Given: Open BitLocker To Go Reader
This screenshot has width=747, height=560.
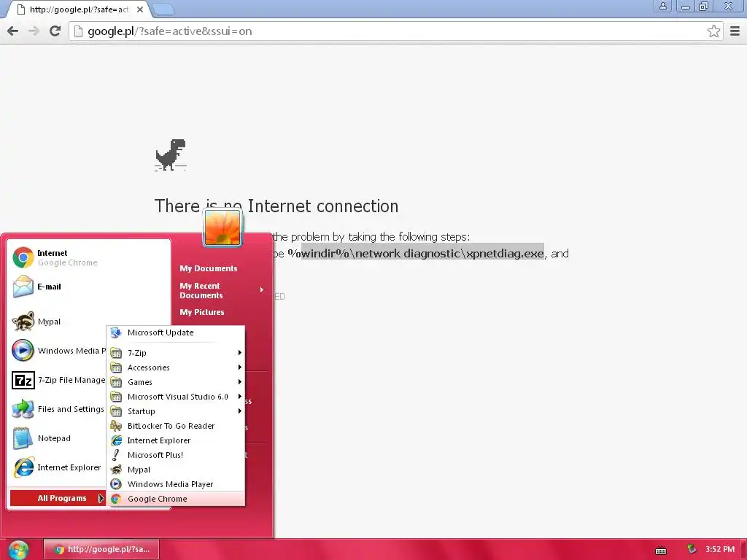Looking at the screenshot, I should [175, 426].
